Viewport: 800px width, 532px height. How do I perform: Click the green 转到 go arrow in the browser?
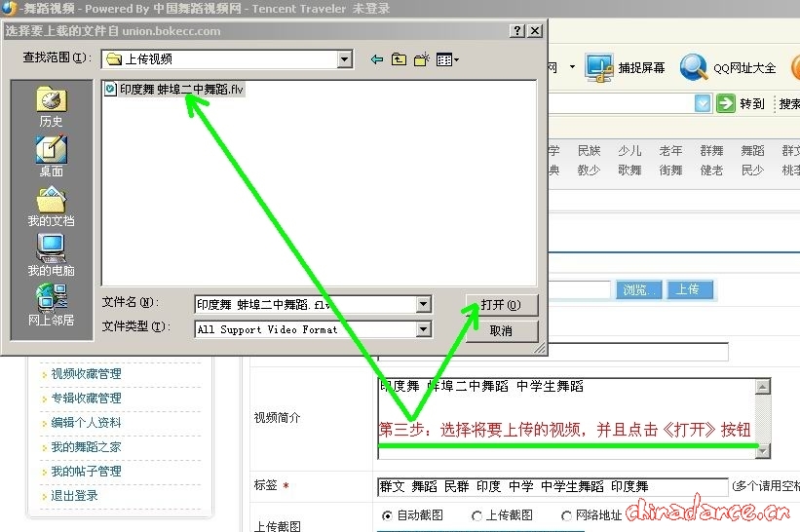tap(726, 103)
